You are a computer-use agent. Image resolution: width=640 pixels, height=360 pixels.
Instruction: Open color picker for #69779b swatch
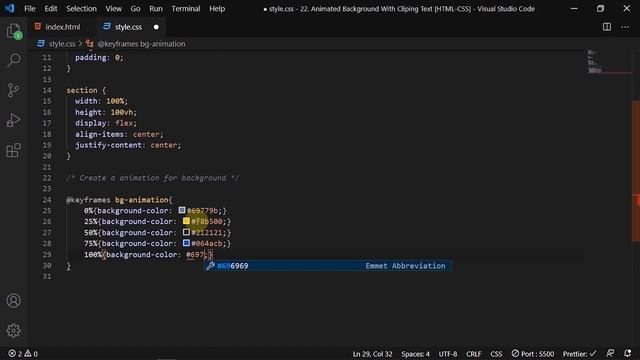(x=182, y=210)
